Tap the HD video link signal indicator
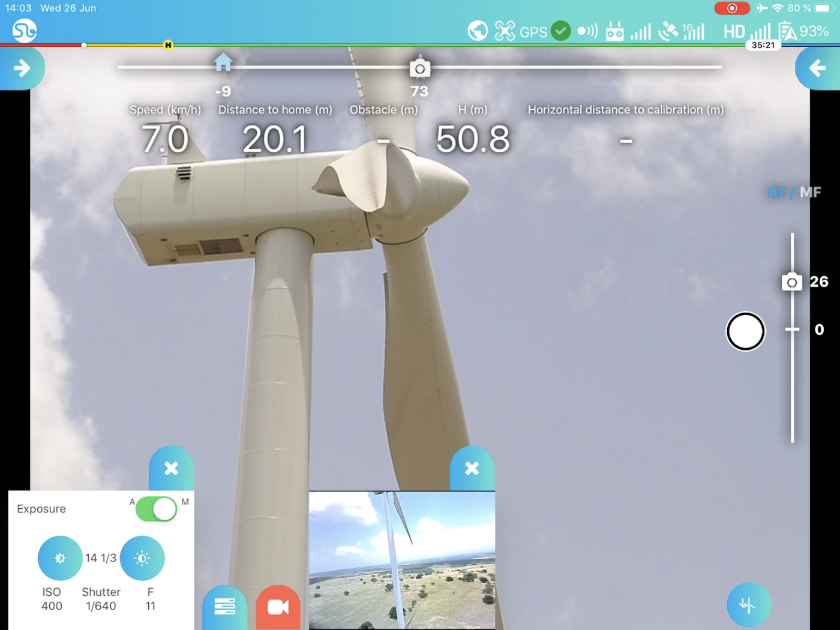The image size is (840, 630). pyautogui.click(x=747, y=31)
